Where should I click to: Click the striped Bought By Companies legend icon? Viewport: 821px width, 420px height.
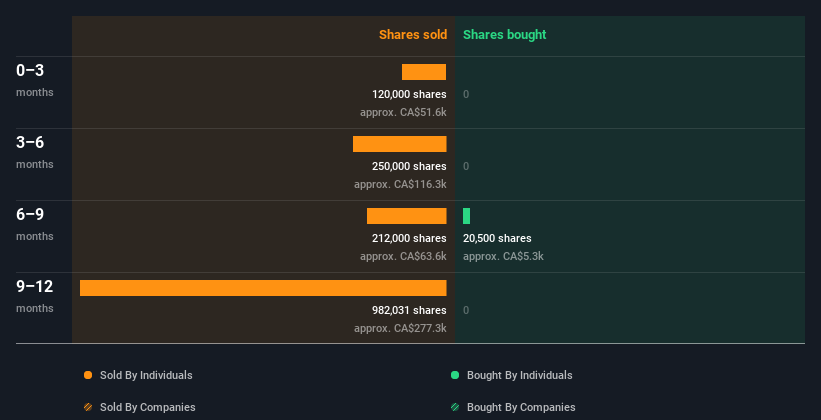click(x=455, y=407)
